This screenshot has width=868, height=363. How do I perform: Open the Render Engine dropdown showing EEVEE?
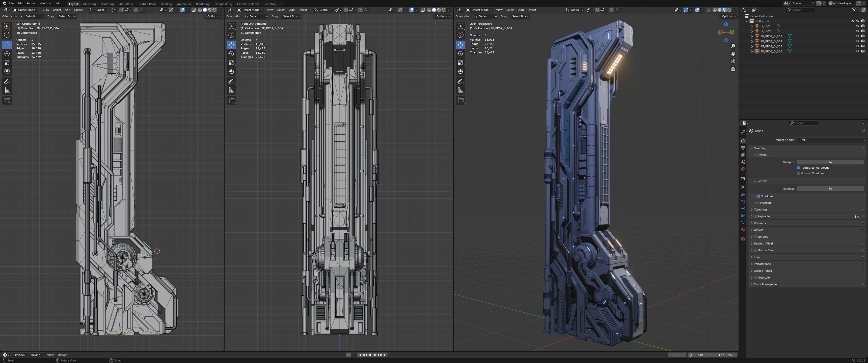coord(831,140)
